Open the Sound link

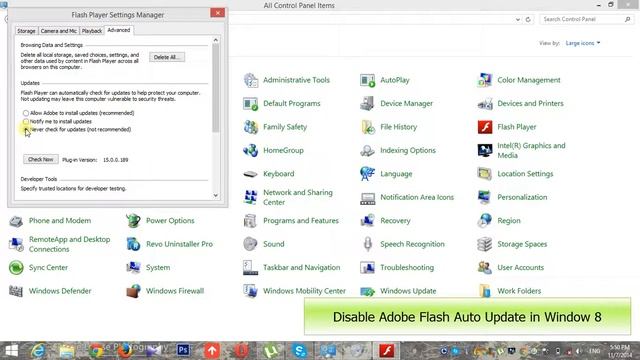click(x=273, y=244)
